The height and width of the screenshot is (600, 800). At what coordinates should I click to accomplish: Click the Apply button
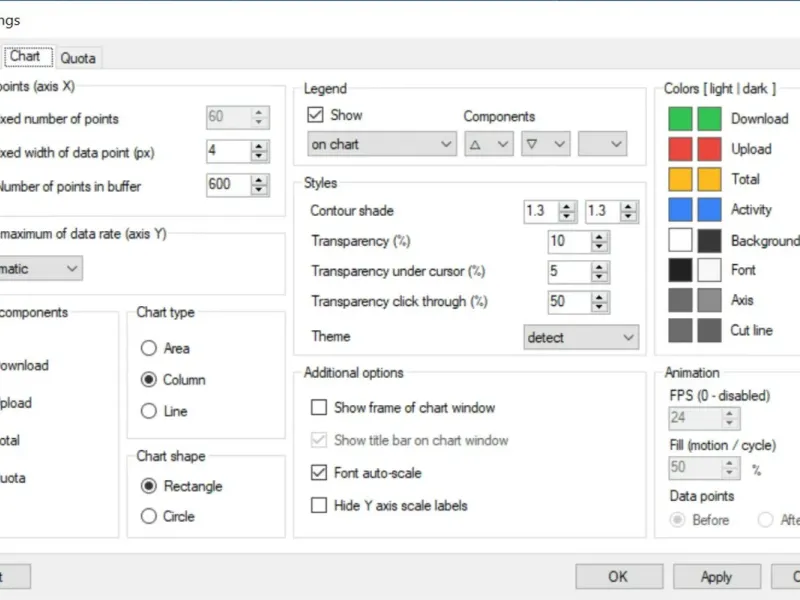[717, 577]
